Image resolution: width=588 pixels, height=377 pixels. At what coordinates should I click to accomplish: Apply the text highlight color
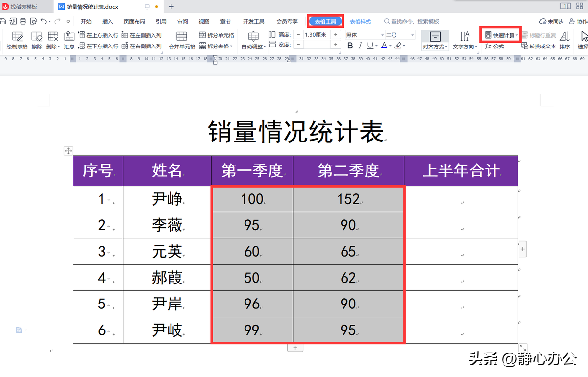(398, 46)
